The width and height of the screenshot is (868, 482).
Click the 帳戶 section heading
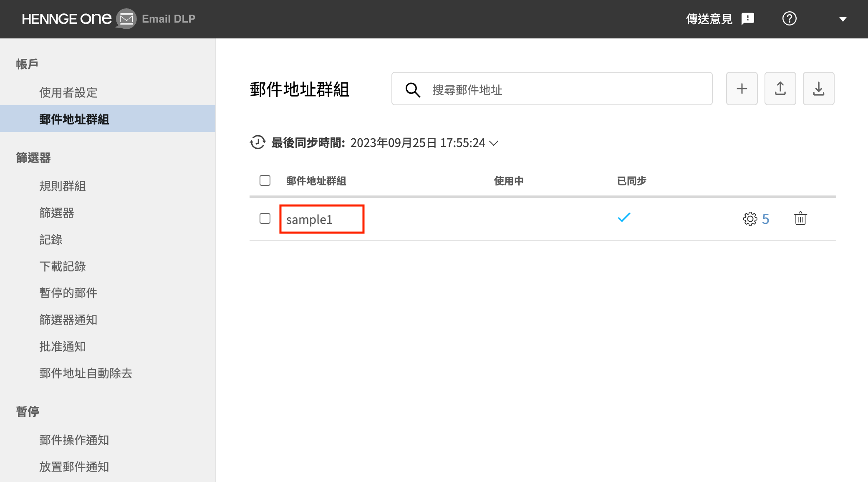tap(27, 63)
